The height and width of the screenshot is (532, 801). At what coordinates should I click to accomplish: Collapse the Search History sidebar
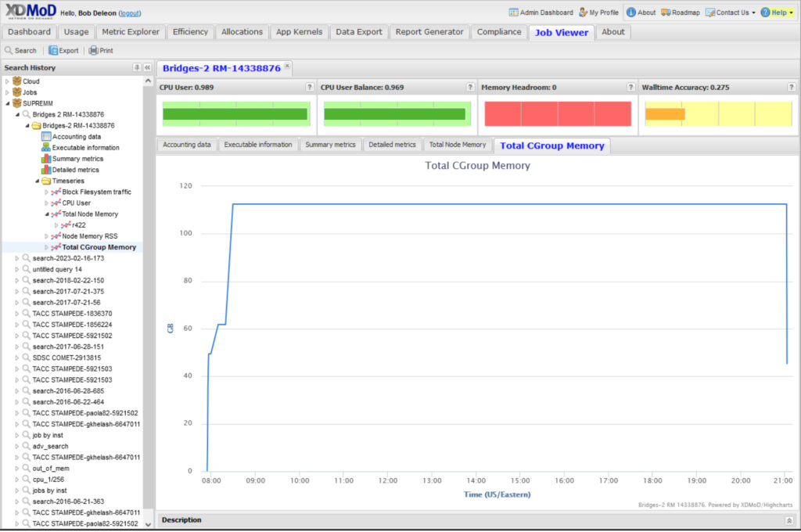pos(148,68)
